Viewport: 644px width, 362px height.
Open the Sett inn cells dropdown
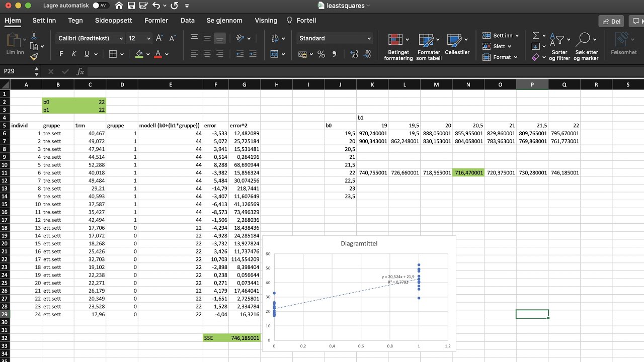(x=501, y=36)
